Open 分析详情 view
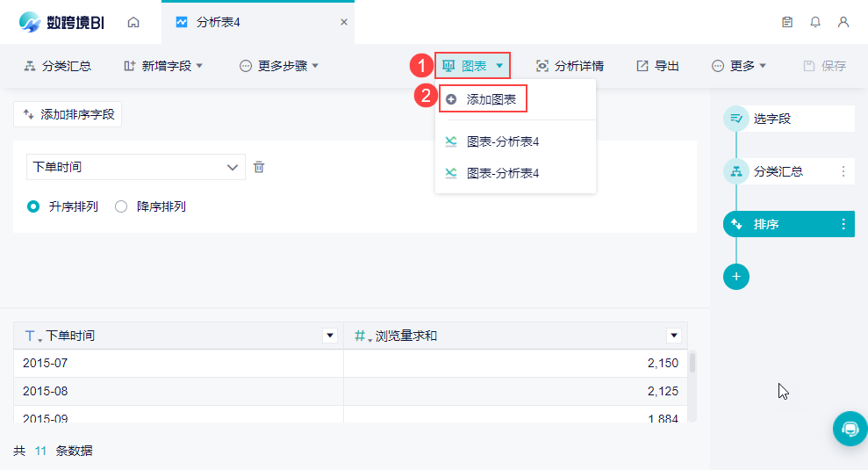Screen dimensions: 868x470 coord(570,66)
